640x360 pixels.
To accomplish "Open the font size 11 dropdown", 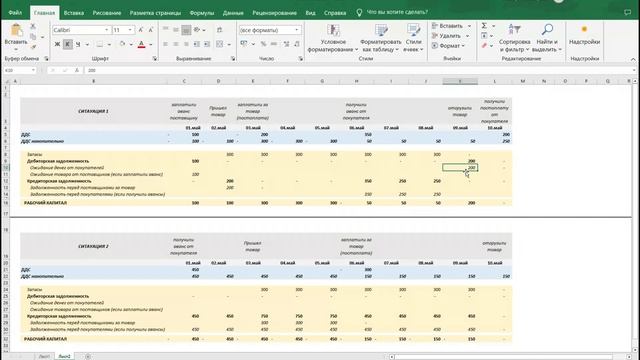I will click(130, 30).
